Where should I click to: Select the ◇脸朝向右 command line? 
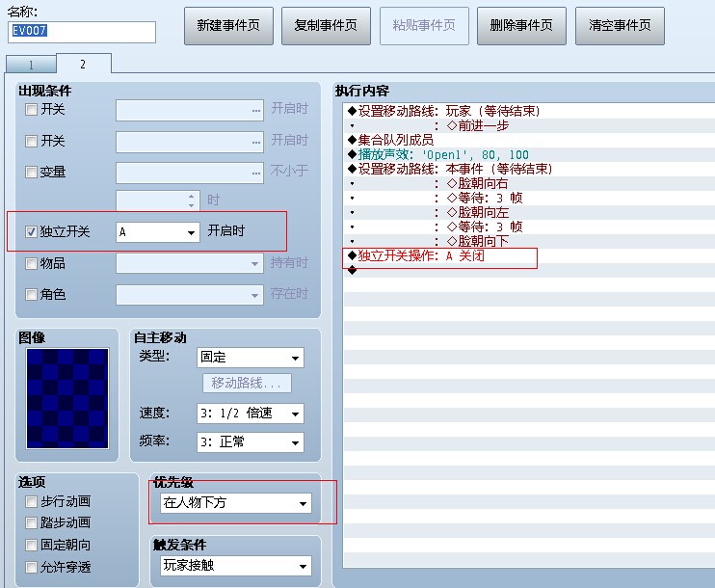(529, 183)
